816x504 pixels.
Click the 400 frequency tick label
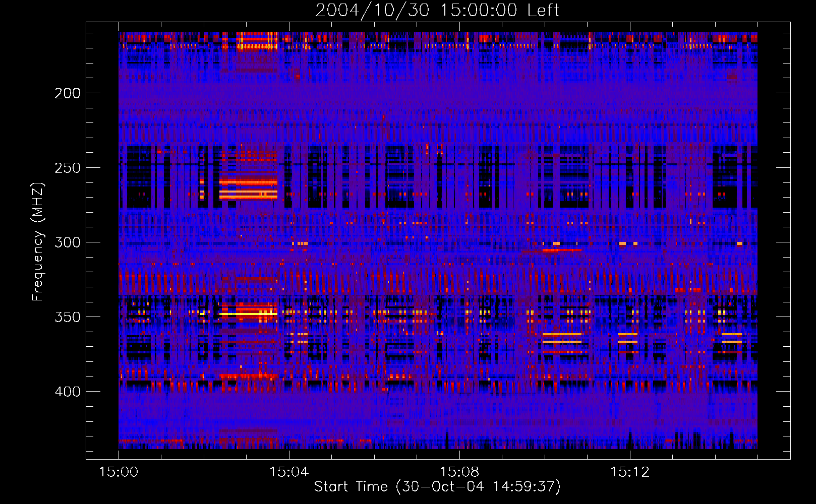(x=68, y=392)
